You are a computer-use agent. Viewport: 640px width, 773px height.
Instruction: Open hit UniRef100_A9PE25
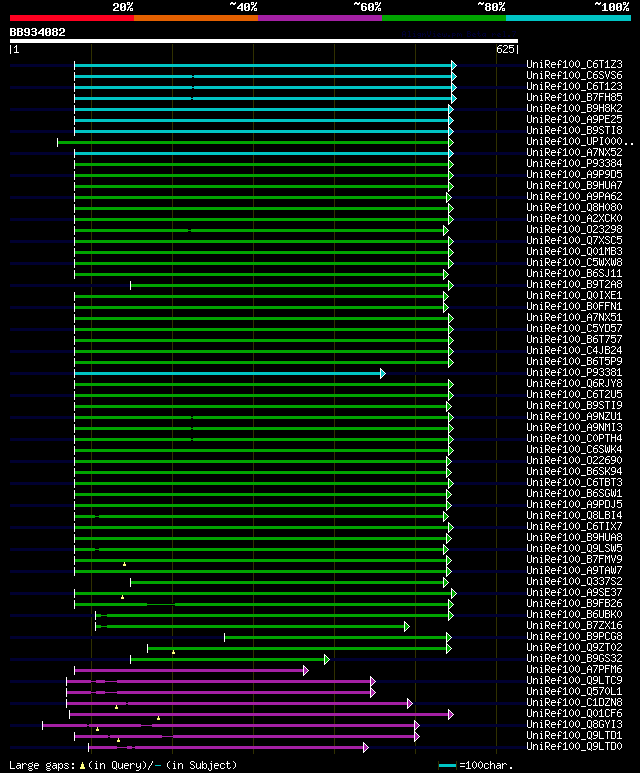point(574,119)
